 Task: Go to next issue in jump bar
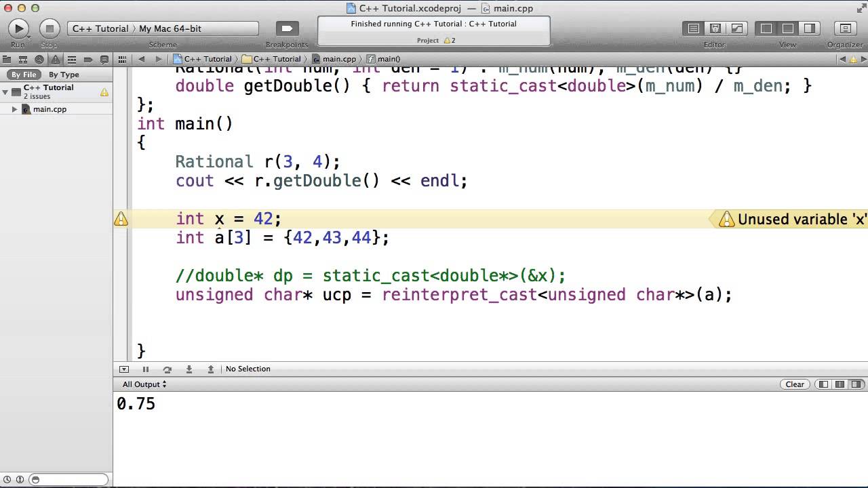[863, 59]
